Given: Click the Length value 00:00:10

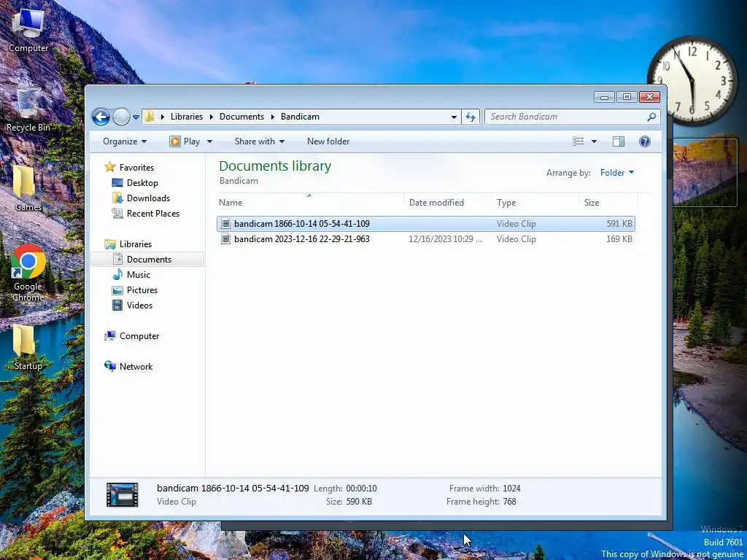Looking at the screenshot, I should tap(361, 489).
